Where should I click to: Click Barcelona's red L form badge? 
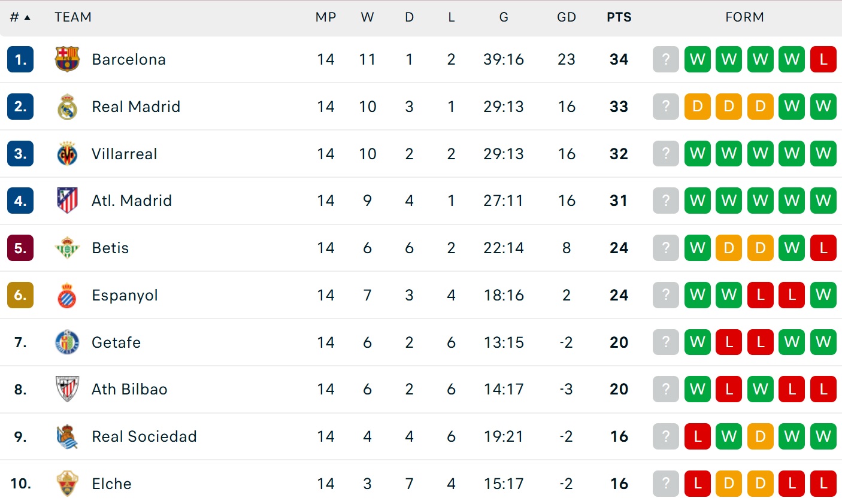coord(823,59)
